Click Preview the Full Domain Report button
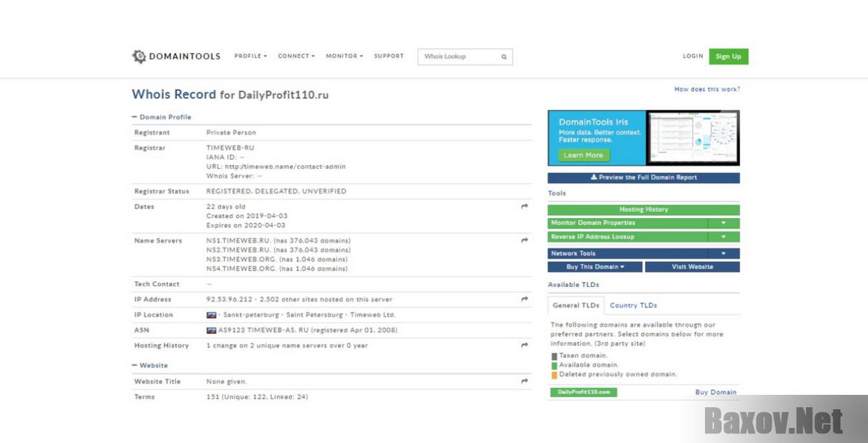Screen dimensions: 868x443 (644, 178)
